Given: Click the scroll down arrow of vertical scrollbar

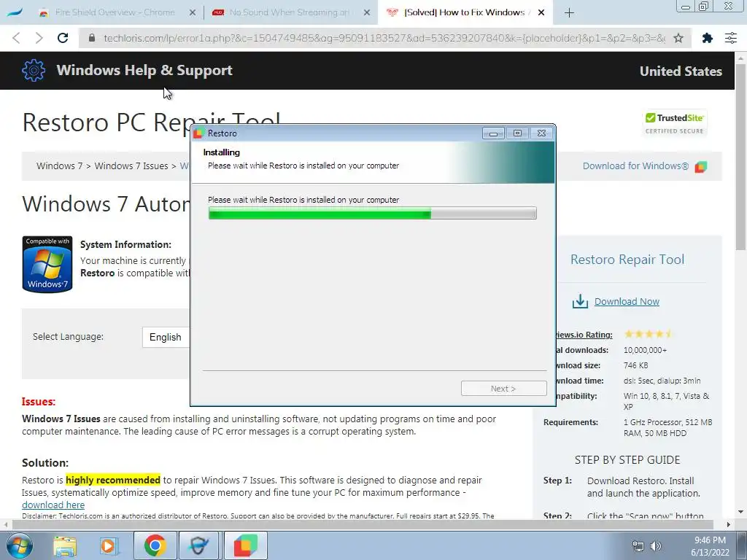Looking at the screenshot, I should pos(741,513).
